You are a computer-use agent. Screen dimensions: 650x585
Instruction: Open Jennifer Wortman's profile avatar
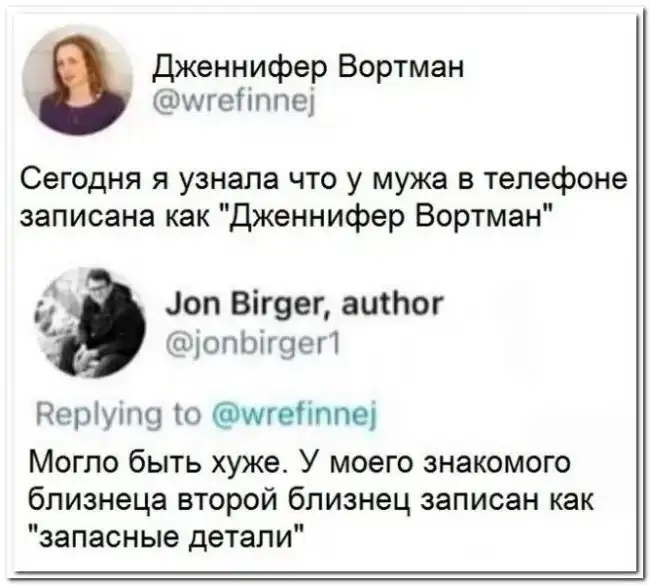(x=78, y=82)
